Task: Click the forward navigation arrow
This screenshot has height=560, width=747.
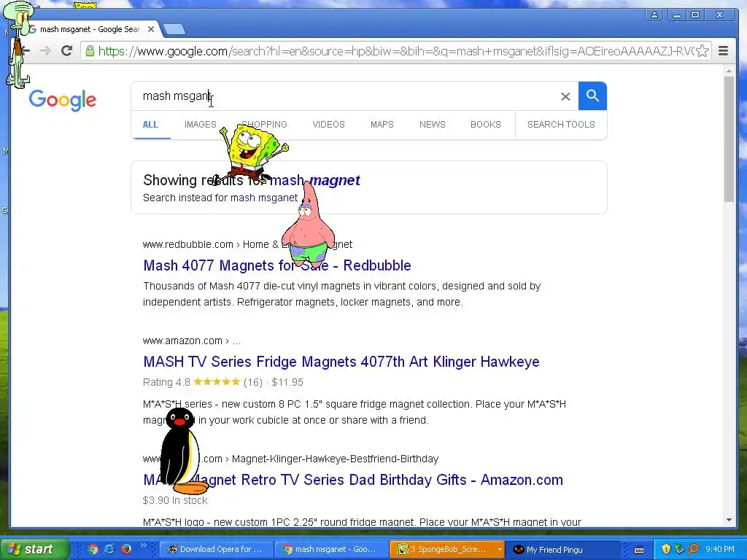Action: point(45,51)
